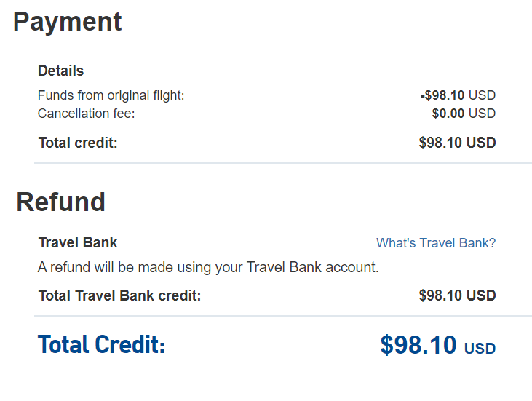The width and height of the screenshot is (532, 401).
Task: Select the Payment total credit $98.10 USD amount
Action: click(x=457, y=143)
